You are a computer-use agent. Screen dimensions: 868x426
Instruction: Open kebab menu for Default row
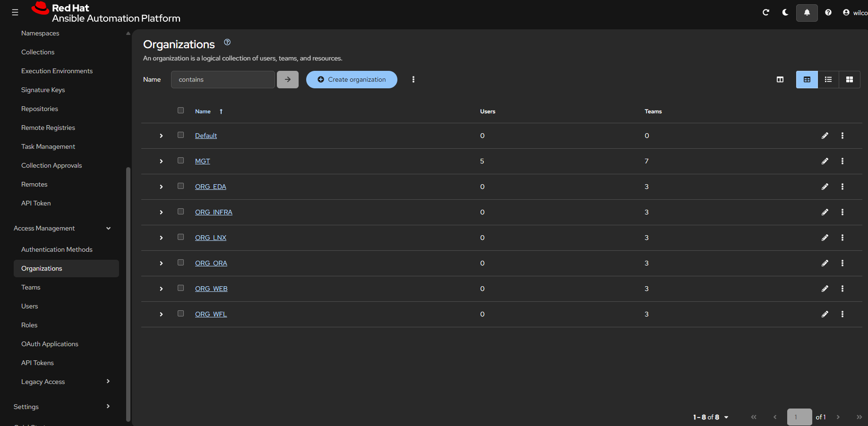coord(842,136)
